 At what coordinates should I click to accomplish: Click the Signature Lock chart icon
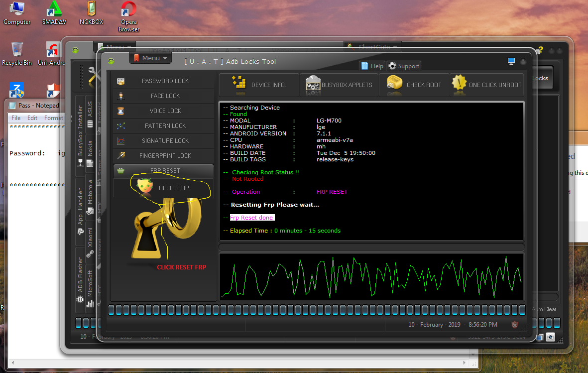(121, 141)
